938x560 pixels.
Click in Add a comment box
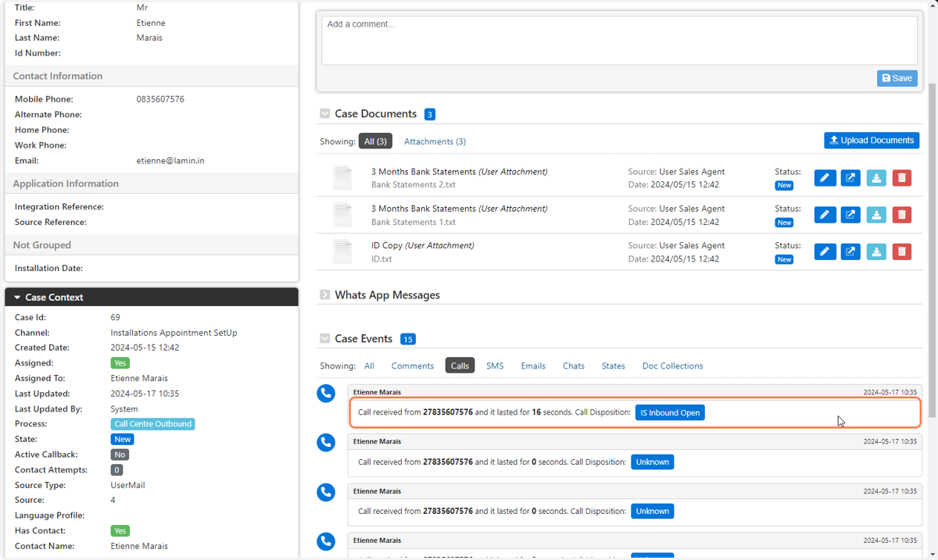pyautogui.click(x=619, y=41)
